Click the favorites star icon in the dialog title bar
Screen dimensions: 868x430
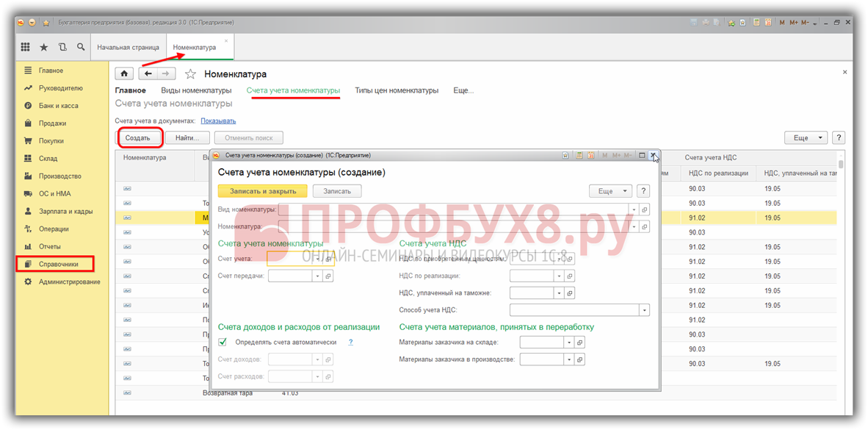coord(565,155)
